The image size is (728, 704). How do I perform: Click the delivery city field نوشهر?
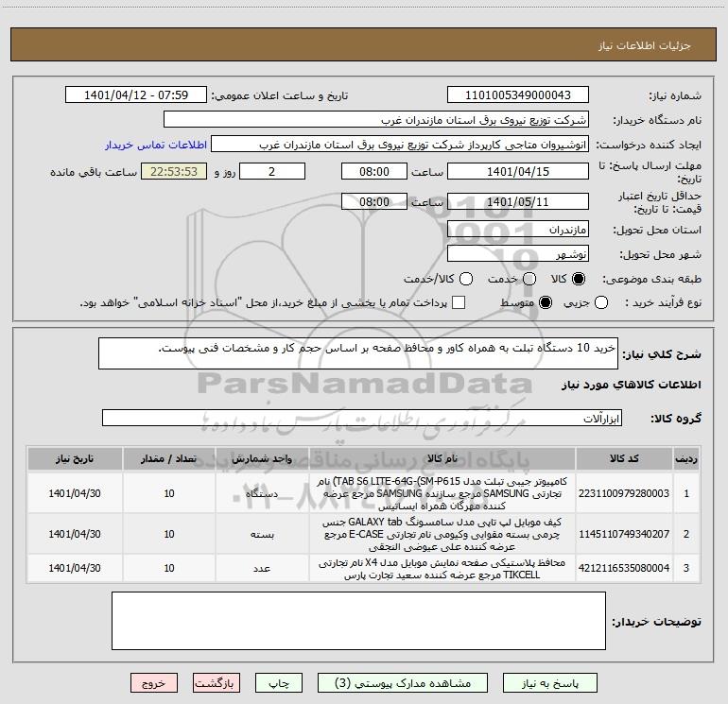coord(518,254)
